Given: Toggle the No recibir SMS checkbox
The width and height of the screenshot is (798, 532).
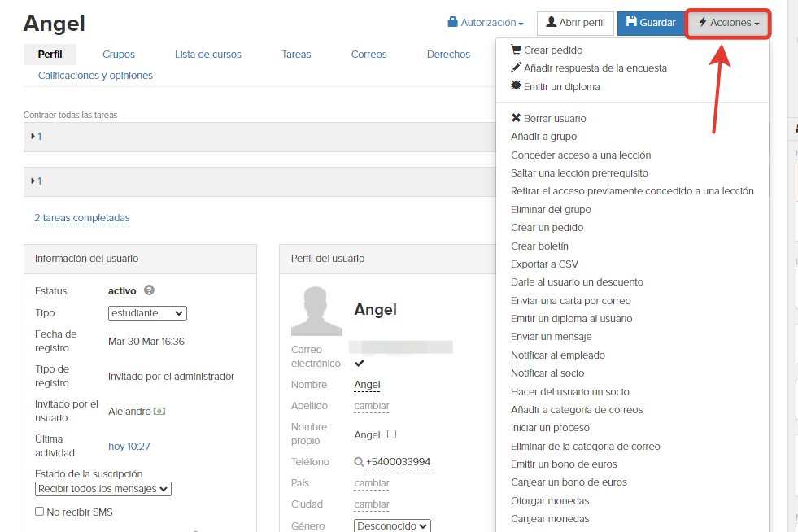Looking at the screenshot, I should tap(39, 511).
